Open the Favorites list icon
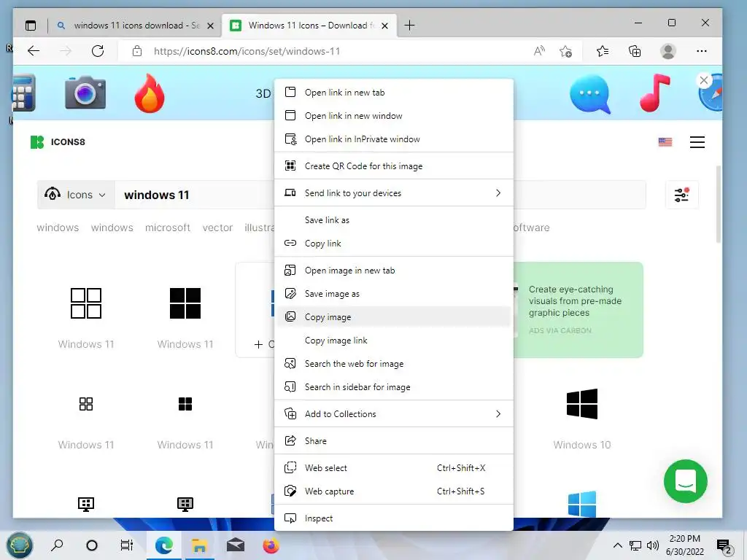Image resolution: width=747 pixels, height=560 pixels. tap(602, 51)
